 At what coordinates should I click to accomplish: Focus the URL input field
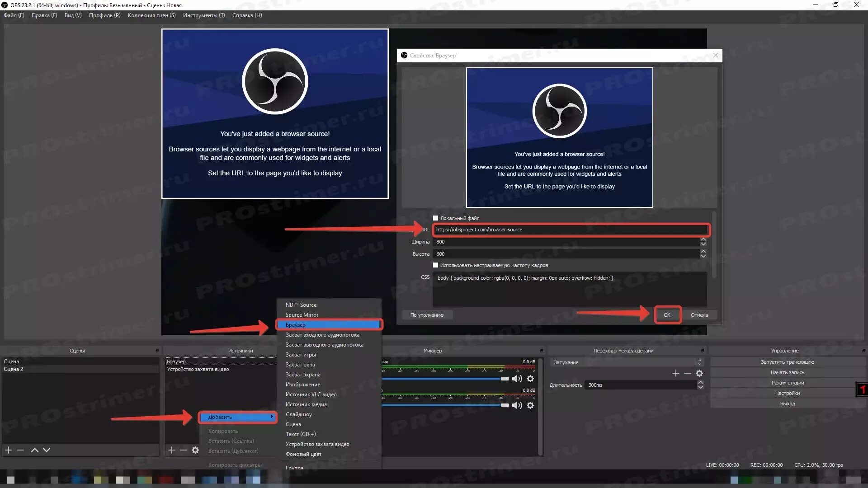(571, 230)
